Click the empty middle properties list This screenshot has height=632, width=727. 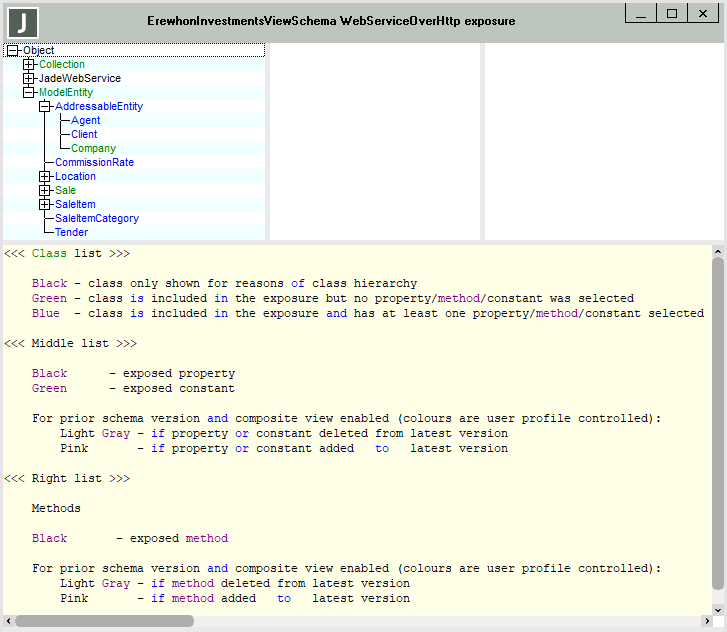click(374, 140)
